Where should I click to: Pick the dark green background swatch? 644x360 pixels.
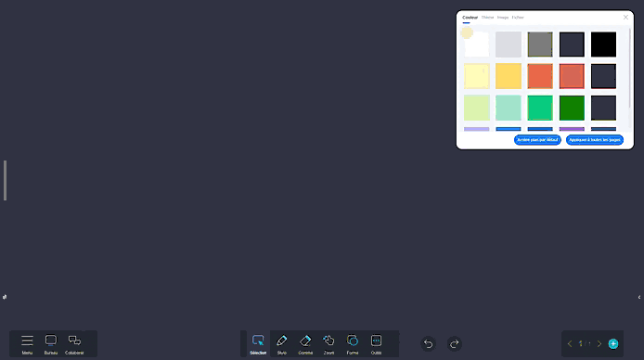[572, 108]
